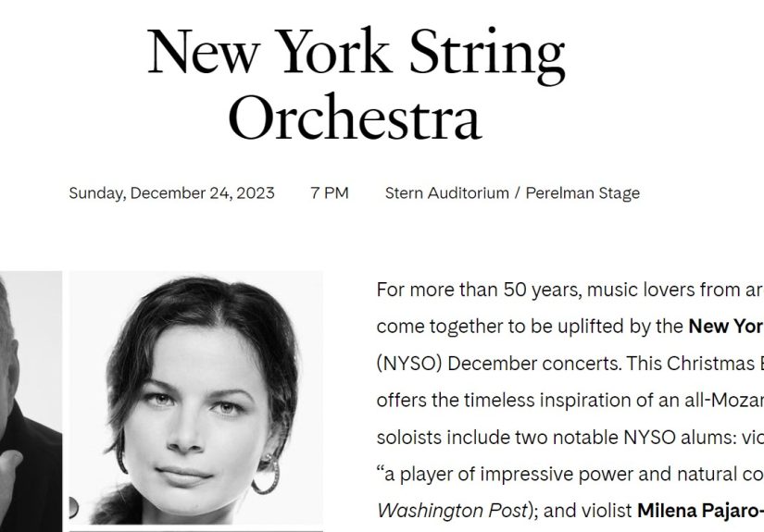
Task: Click the 7 PM performance time
Action: pos(330,193)
